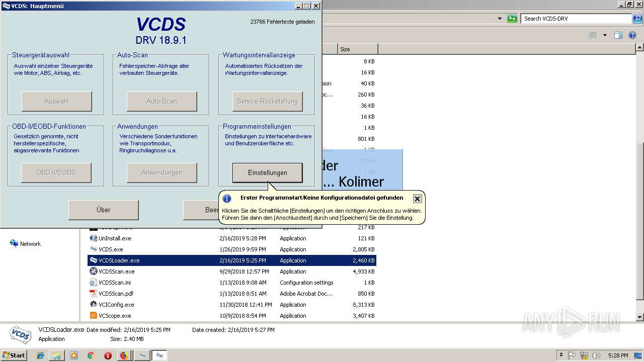The width and height of the screenshot is (644, 362).
Task: Launch Internet Explorer from the taskbar
Action: tap(40, 355)
